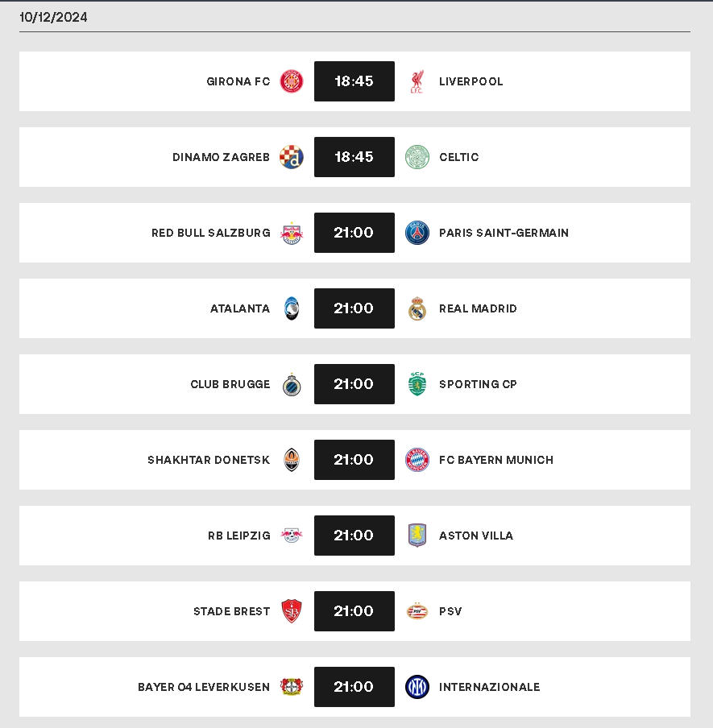The image size is (713, 728).
Task: Select the Aston Villa crest
Action: [417, 536]
